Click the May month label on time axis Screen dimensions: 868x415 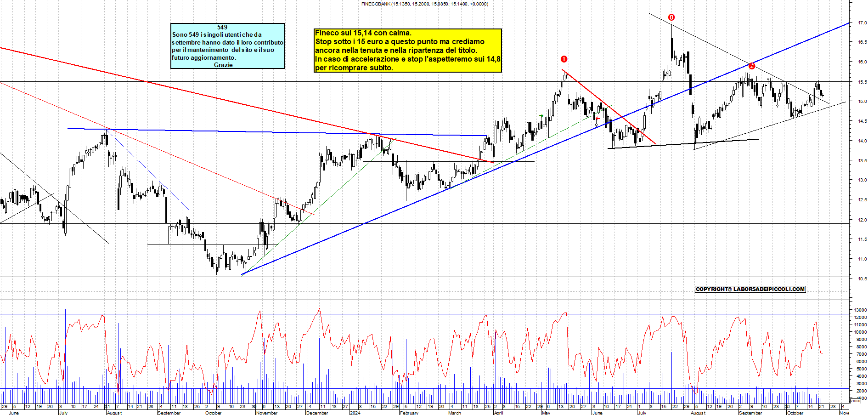point(546,413)
